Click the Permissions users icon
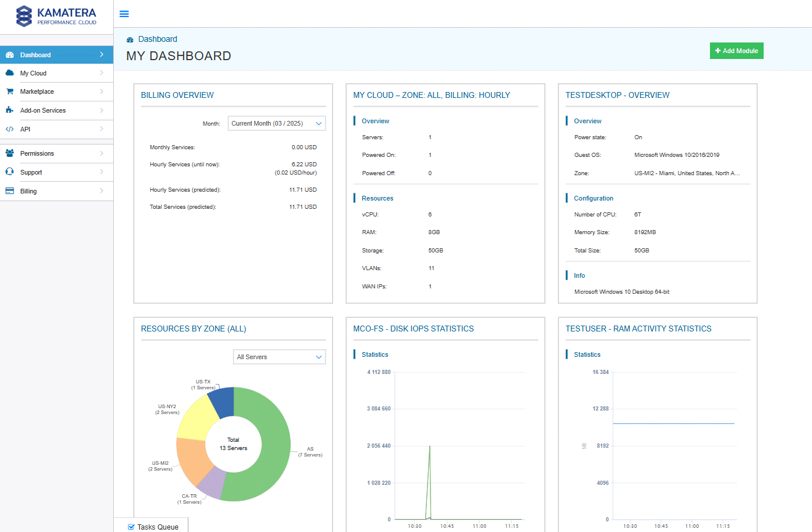The height and width of the screenshot is (532, 812). tap(9, 153)
